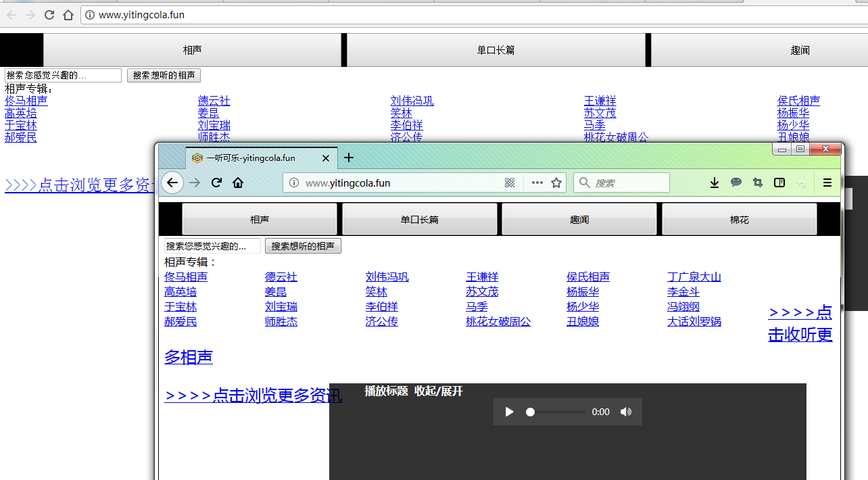Screen dimensions: 868x480
Task: Bookmark this page using the star icon
Action: (x=556, y=183)
